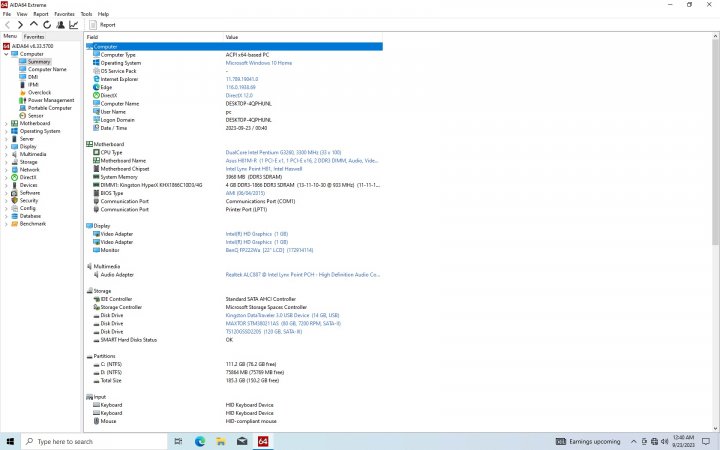720x450 pixels.
Task: Open the Mail app from the taskbar
Action: (242, 441)
